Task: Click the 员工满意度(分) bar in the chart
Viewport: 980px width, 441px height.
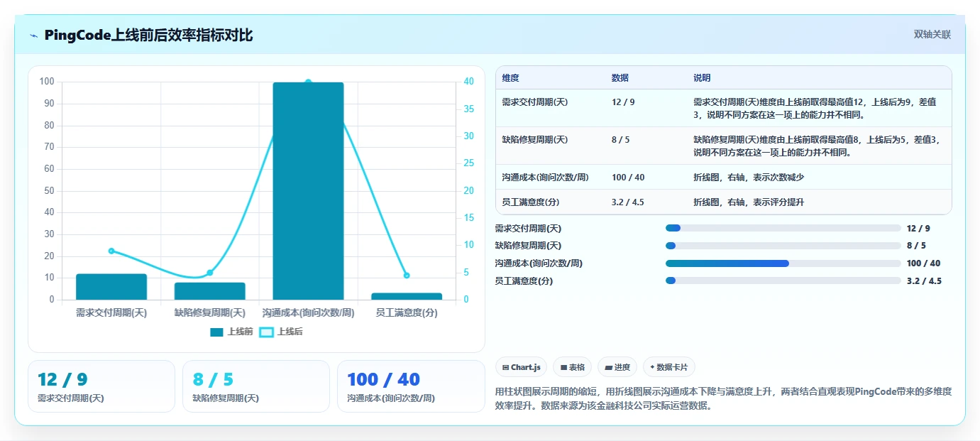Action: 407,296
